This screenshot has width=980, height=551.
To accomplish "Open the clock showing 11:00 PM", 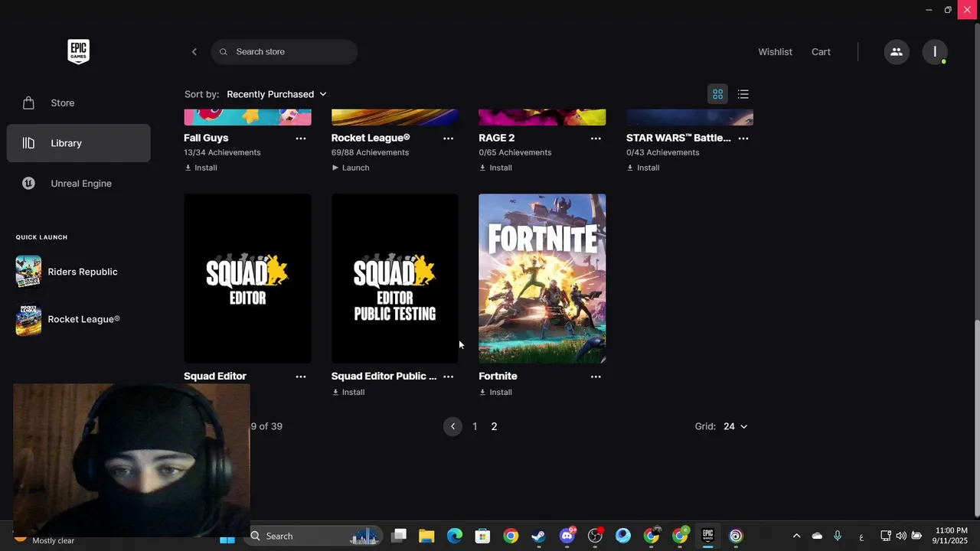I will pos(951,536).
